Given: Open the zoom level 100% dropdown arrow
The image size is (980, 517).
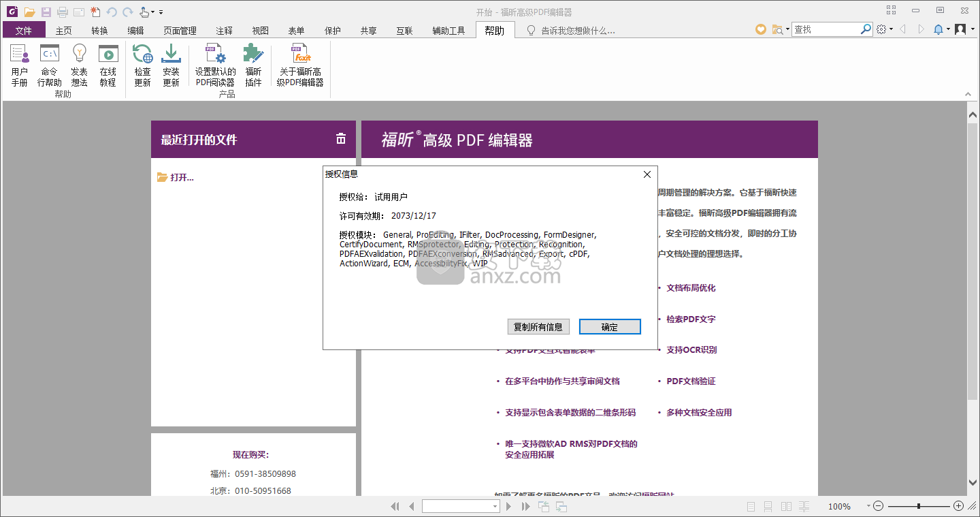Looking at the screenshot, I should [x=868, y=506].
